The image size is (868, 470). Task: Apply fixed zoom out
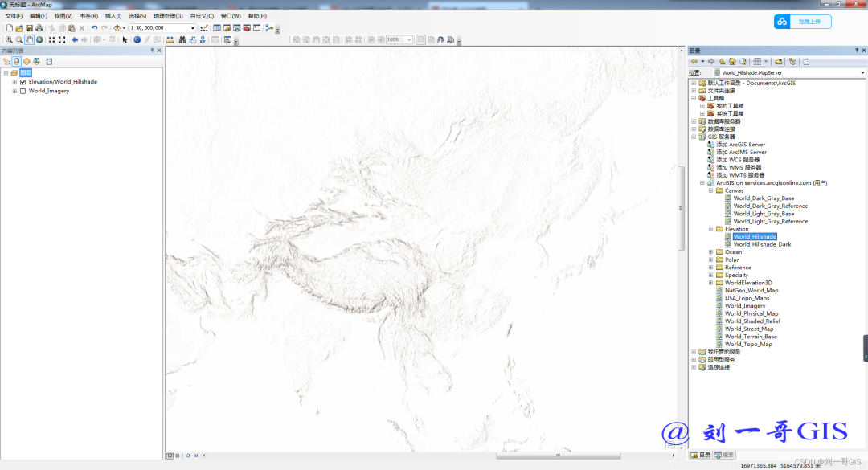pyautogui.click(x=62, y=40)
